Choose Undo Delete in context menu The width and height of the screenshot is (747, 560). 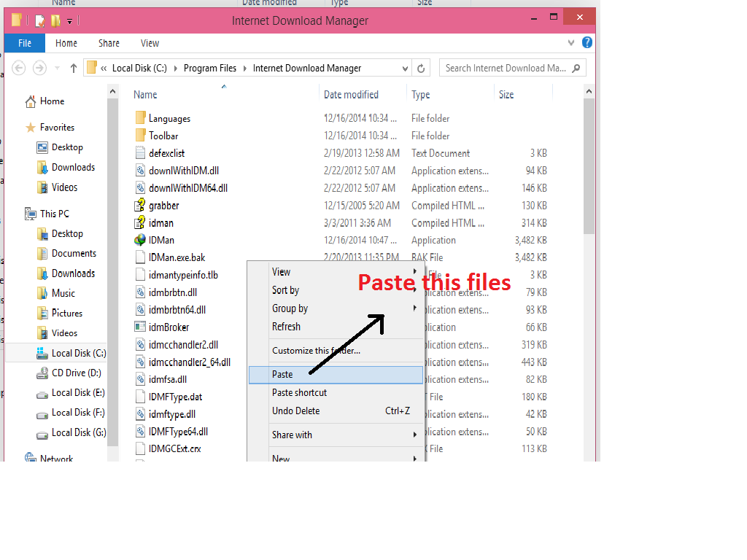[336, 411]
